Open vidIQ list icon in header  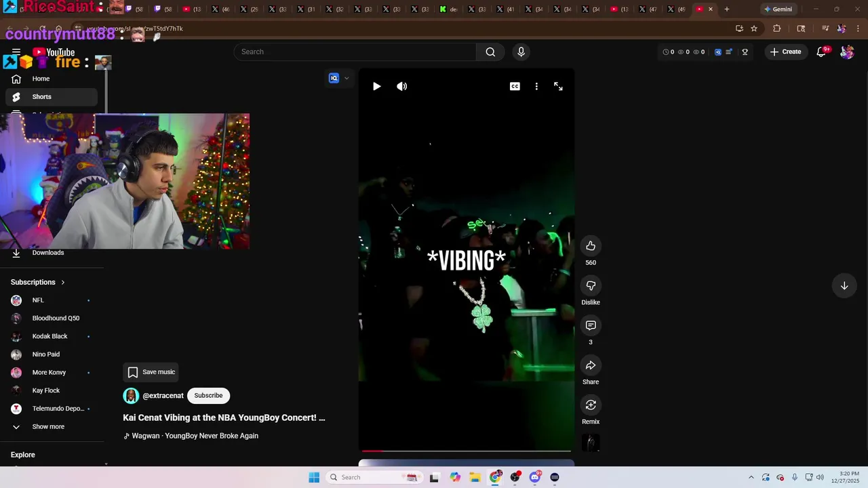(729, 52)
